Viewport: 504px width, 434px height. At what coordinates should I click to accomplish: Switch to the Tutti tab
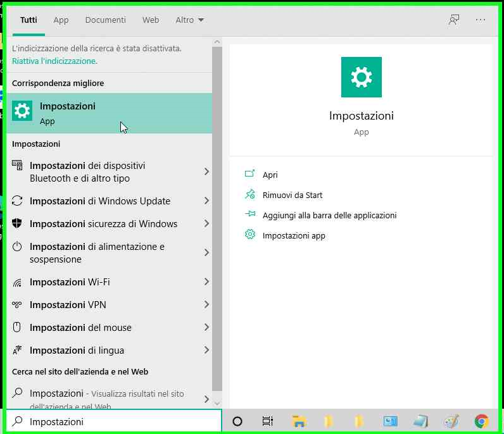coord(28,20)
